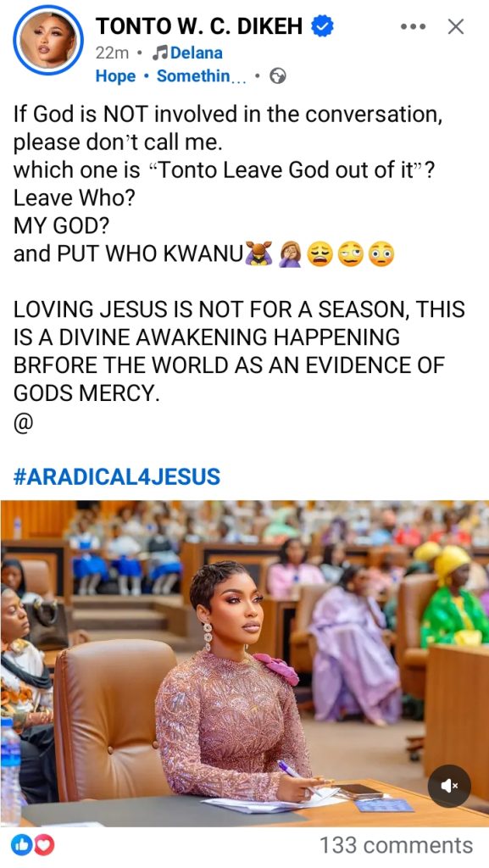The width and height of the screenshot is (489, 868).
Task: Open the #ARADICAL4JESUS hashtag
Action: (116, 476)
